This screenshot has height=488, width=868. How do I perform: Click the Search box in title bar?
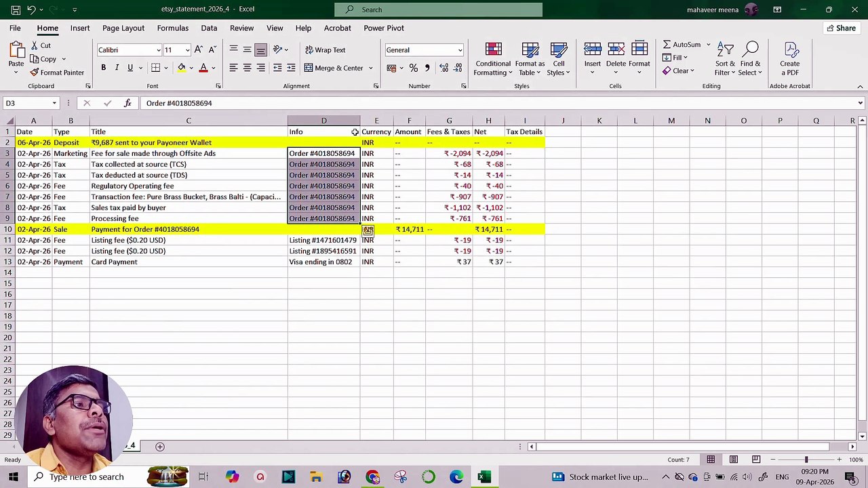pos(438,9)
